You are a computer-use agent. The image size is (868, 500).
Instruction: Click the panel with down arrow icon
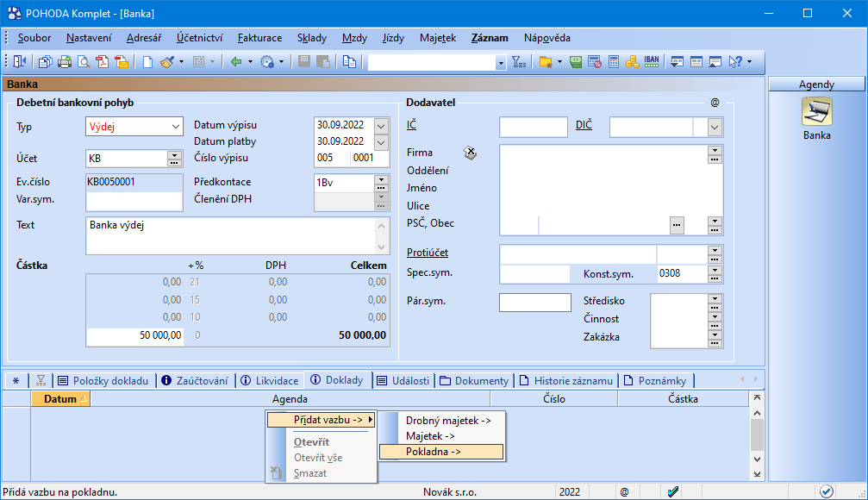(x=677, y=62)
